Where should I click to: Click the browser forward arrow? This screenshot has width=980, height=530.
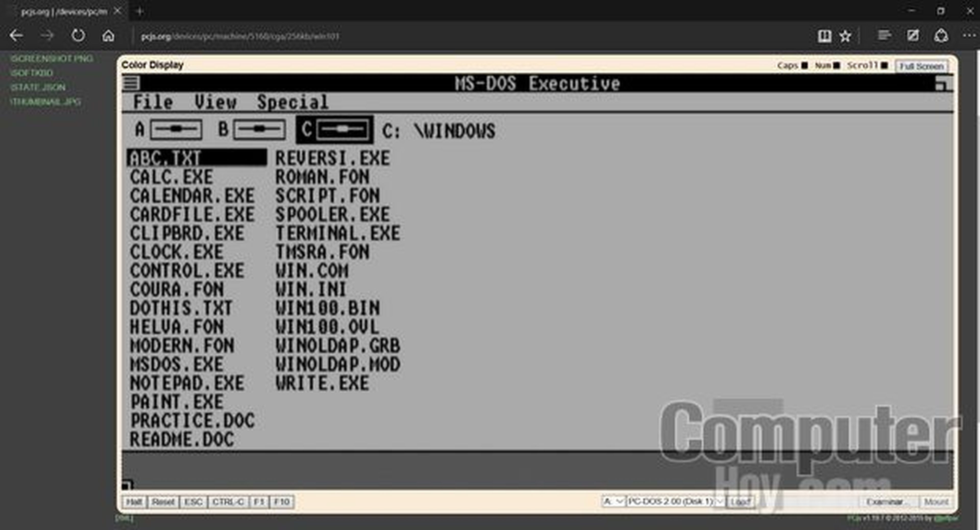(x=47, y=36)
